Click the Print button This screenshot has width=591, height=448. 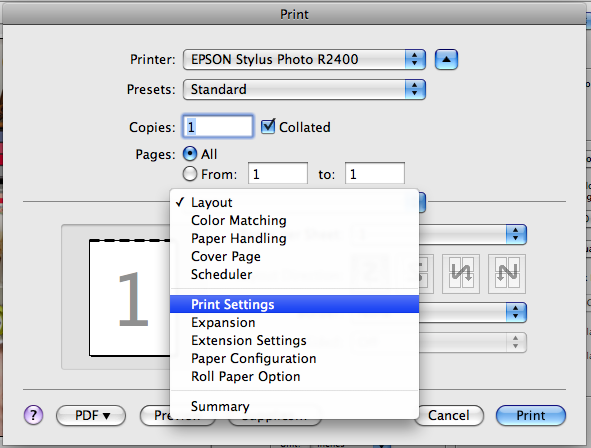tap(531, 415)
